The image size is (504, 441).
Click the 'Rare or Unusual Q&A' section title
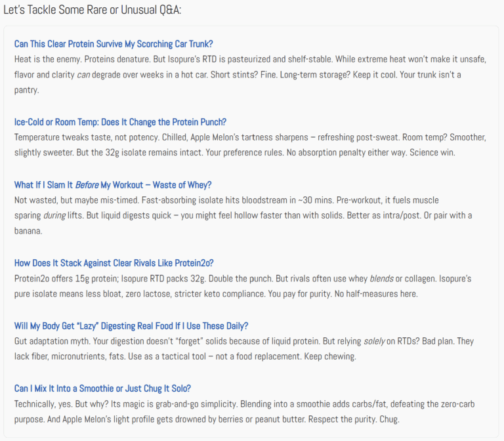coord(93,10)
